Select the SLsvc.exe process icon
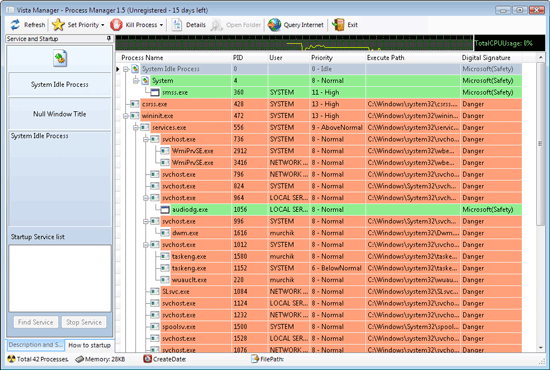This screenshot has height=370, width=550. (x=155, y=291)
